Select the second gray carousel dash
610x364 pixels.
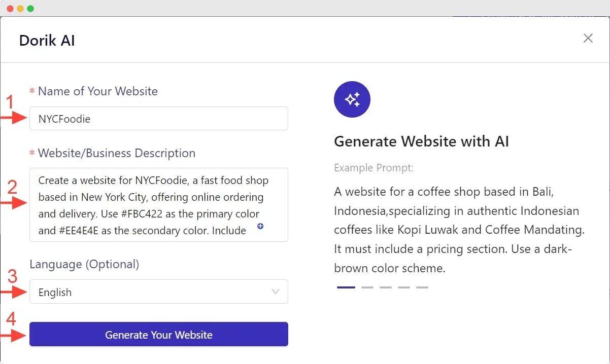pyautogui.click(x=367, y=287)
